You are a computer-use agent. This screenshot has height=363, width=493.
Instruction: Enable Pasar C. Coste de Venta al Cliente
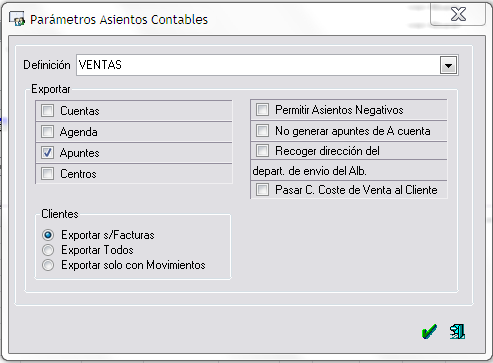pyautogui.click(x=262, y=190)
